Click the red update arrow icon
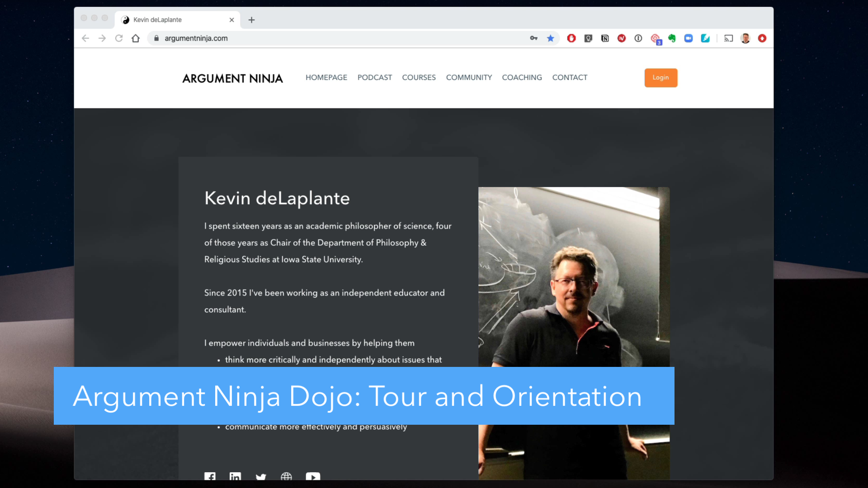Screen dimensions: 868x488 (762, 38)
